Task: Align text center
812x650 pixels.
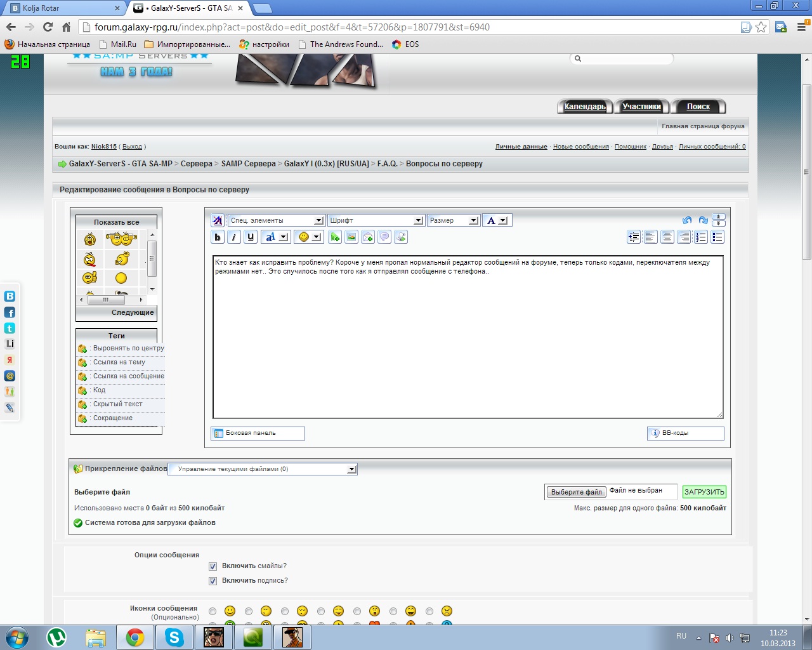Action: tap(667, 237)
